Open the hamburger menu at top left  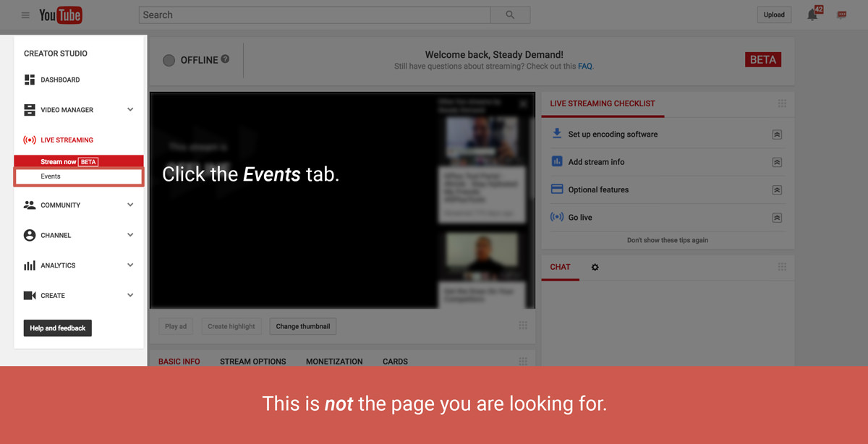point(25,14)
